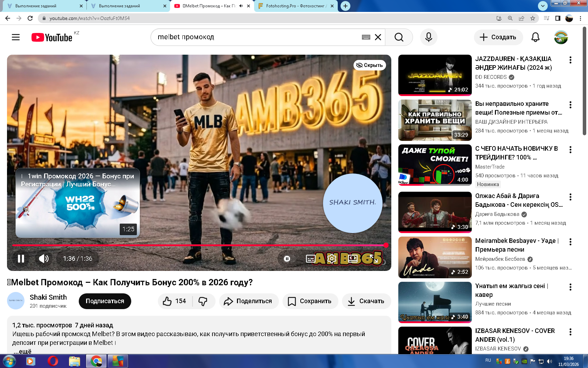
Task: Open options for Олжас Абай & Дариға video
Action: 570,197
